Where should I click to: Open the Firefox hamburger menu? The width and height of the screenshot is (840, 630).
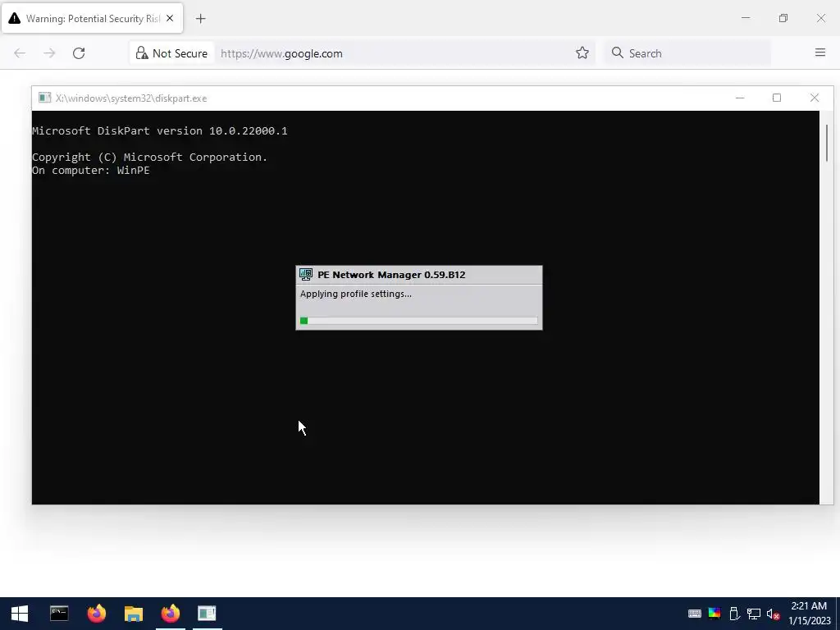(820, 52)
